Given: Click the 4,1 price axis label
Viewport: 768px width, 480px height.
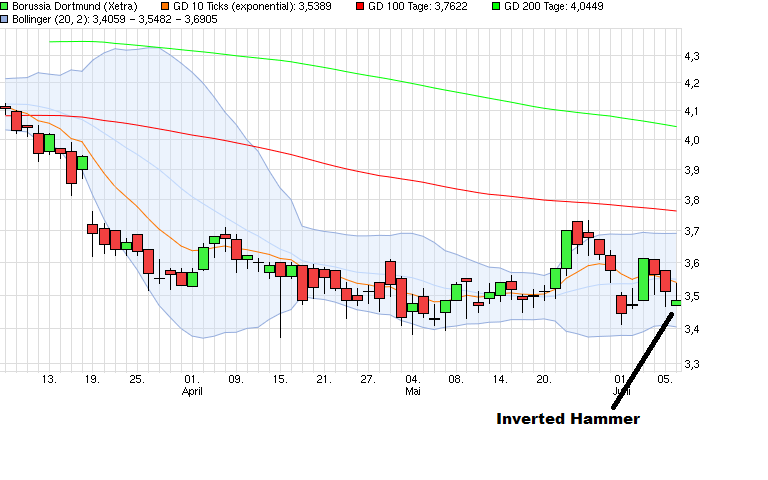Looking at the screenshot, I should click(692, 112).
